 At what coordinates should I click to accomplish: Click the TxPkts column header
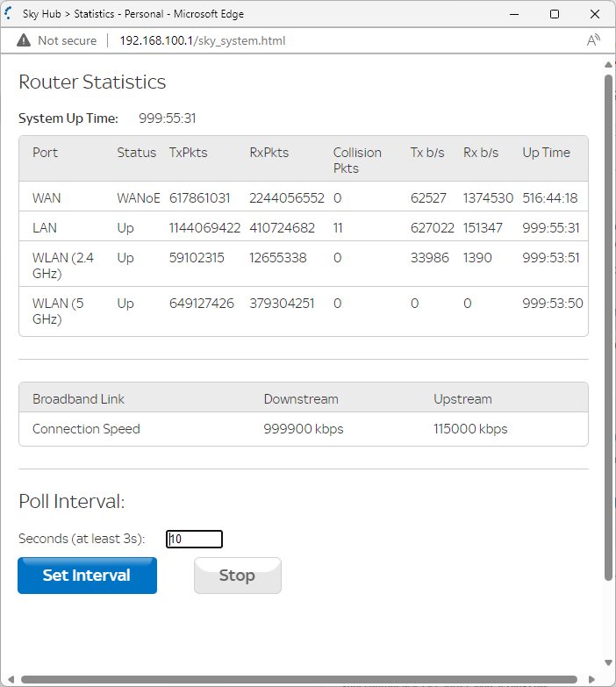[x=188, y=153]
